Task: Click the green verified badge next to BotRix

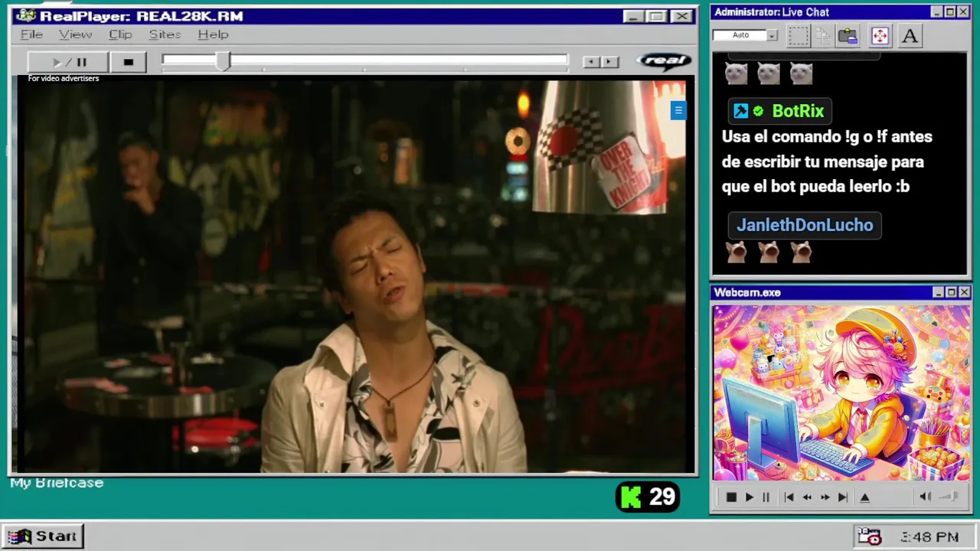Action: (758, 112)
